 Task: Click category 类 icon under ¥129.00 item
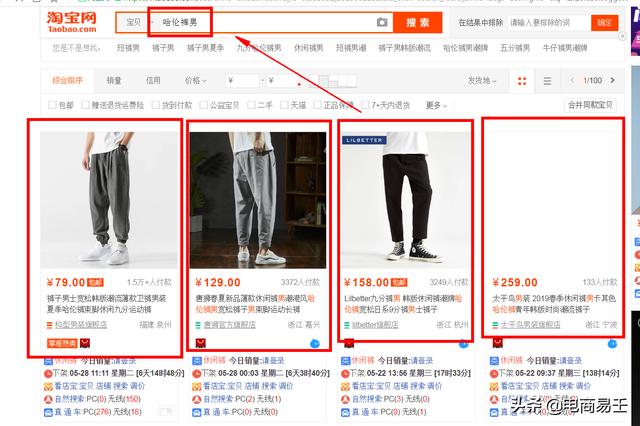197,361
